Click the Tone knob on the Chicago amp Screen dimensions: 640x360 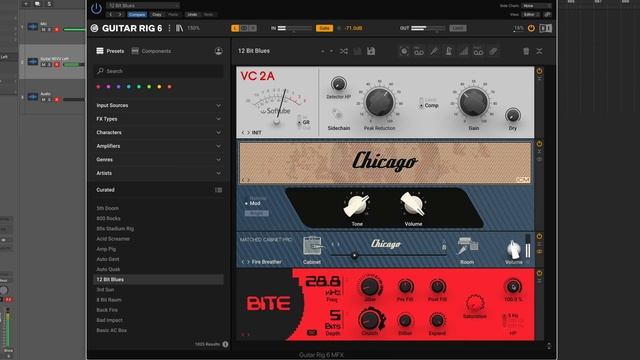(357, 205)
